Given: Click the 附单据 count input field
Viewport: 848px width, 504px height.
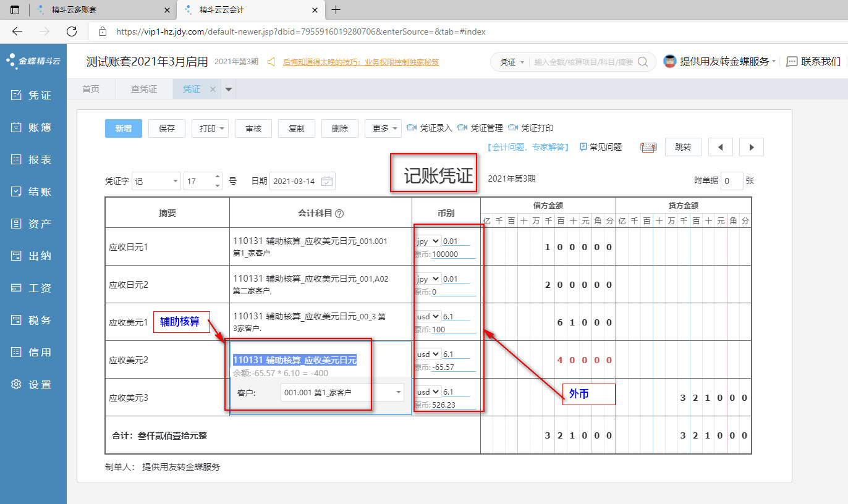Looking at the screenshot, I should pos(732,181).
